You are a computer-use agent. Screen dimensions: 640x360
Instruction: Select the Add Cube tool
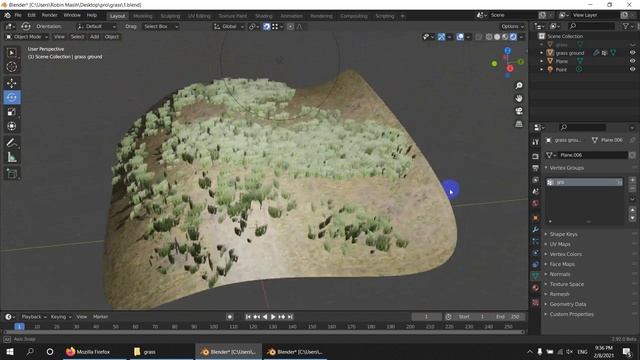(x=12, y=174)
